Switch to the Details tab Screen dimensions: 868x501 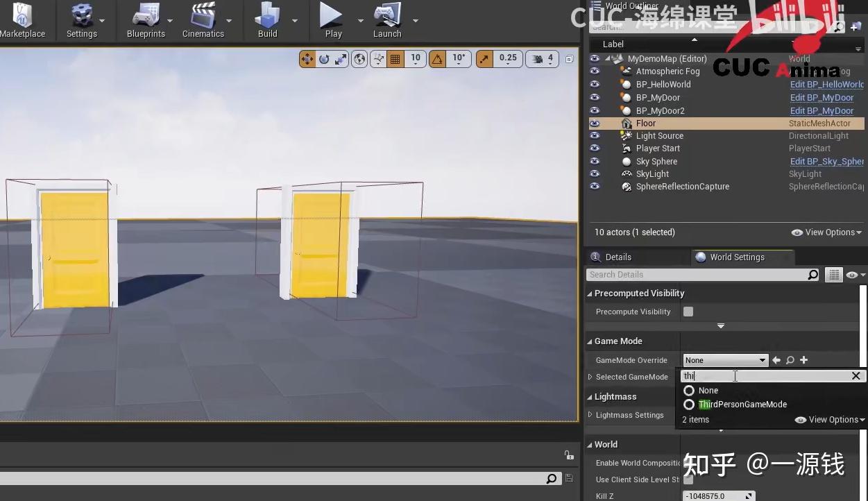click(x=618, y=257)
